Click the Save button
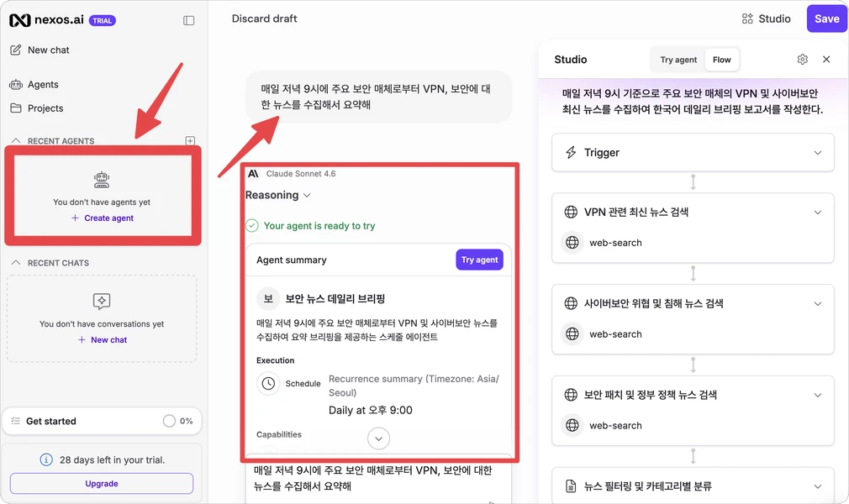This screenshot has height=504, width=849. pos(827,18)
